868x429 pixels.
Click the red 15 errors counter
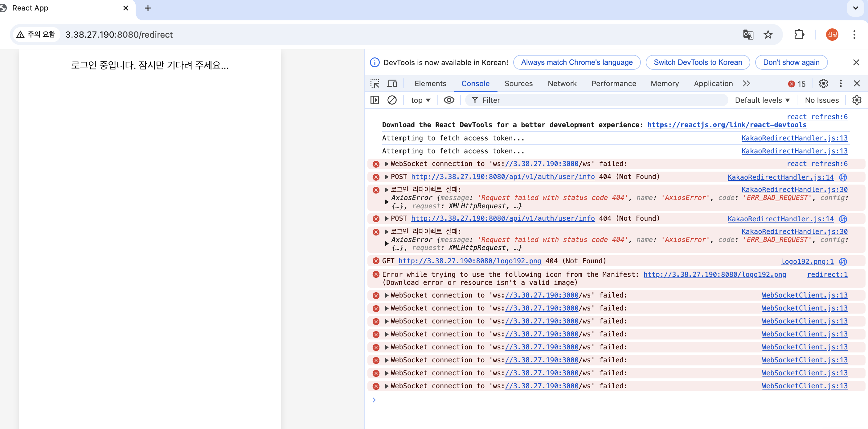[x=797, y=84]
